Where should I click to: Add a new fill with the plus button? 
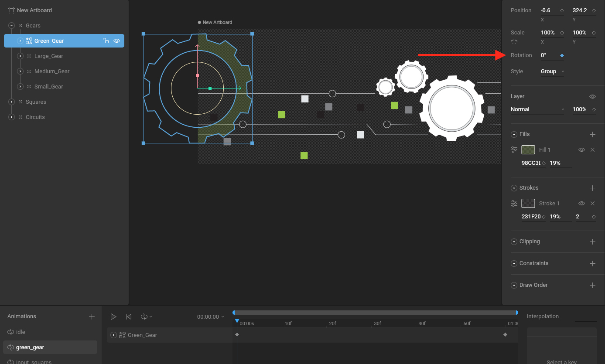coord(593,134)
